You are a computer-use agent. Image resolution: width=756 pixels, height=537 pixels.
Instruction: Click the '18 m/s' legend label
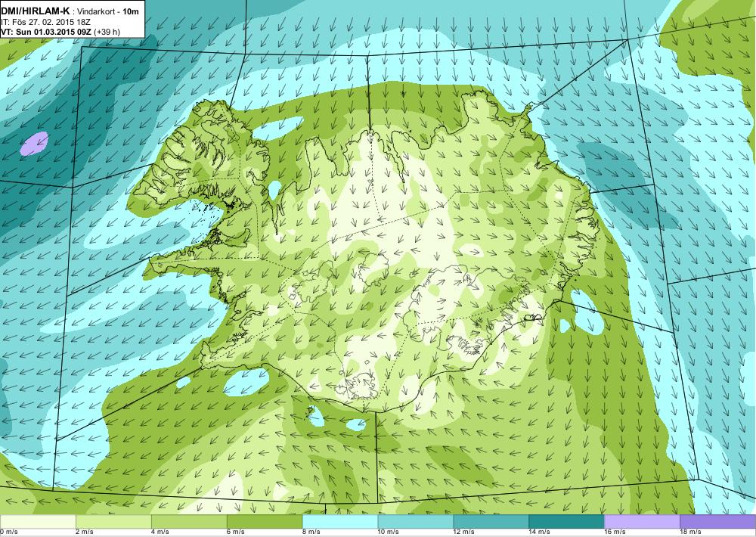pyautogui.click(x=691, y=532)
